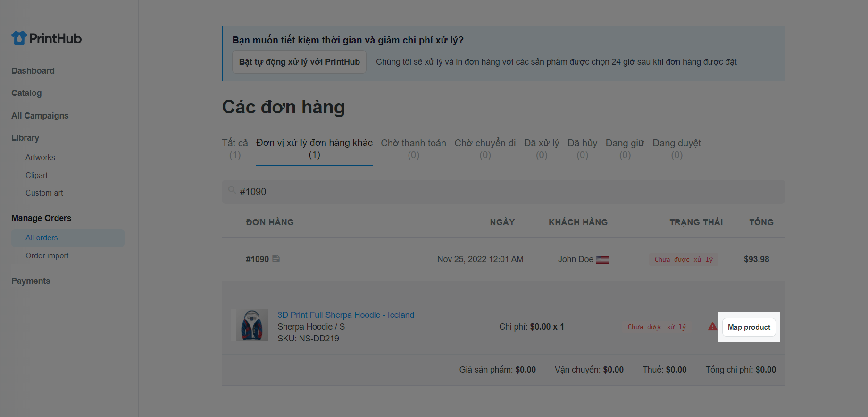
Task: Click the Giá sản phẩm: $0.00 text
Action: click(x=498, y=370)
